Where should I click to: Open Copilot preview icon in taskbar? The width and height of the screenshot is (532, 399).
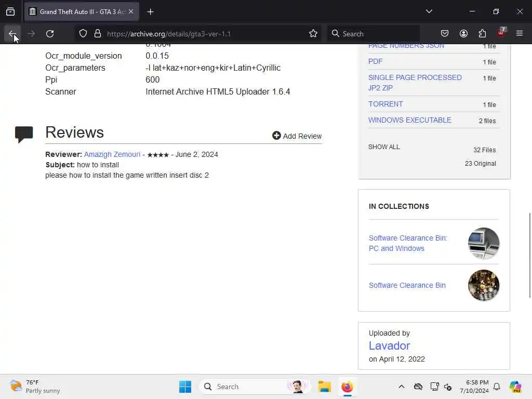[515, 387]
